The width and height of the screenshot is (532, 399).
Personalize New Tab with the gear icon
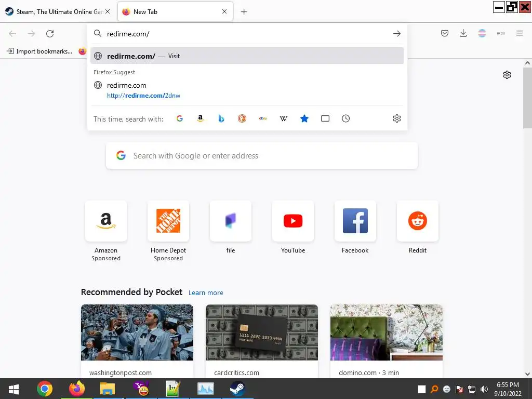click(x=507, y=75)
